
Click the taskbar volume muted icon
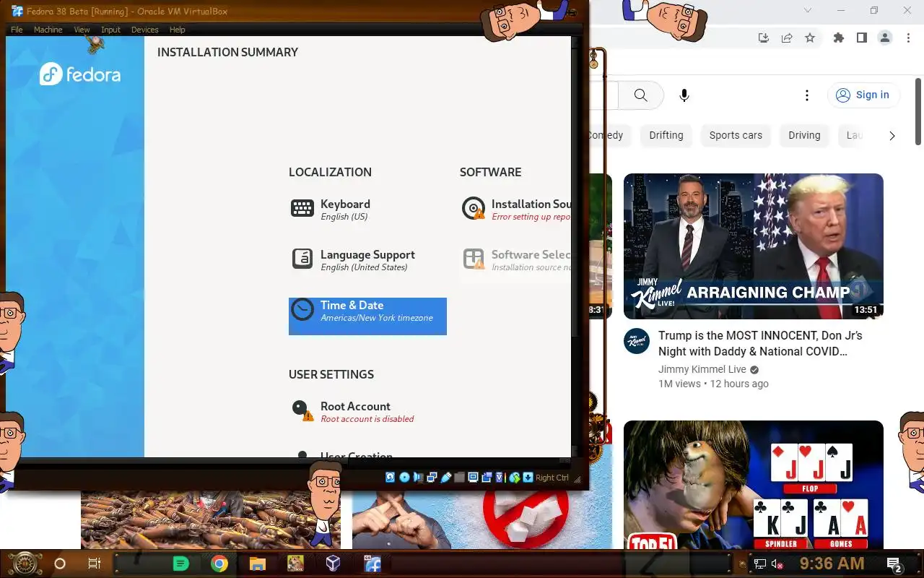(x=778, y=564)
